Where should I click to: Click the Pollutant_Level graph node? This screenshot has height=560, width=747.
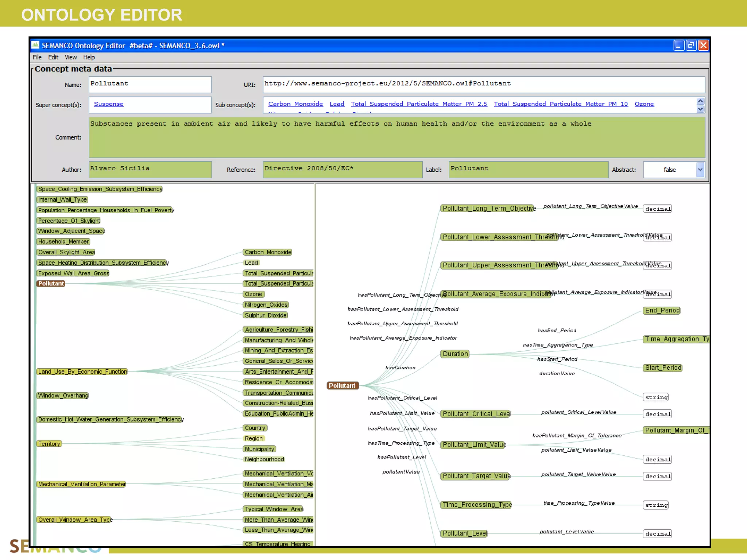click(464, 533)
